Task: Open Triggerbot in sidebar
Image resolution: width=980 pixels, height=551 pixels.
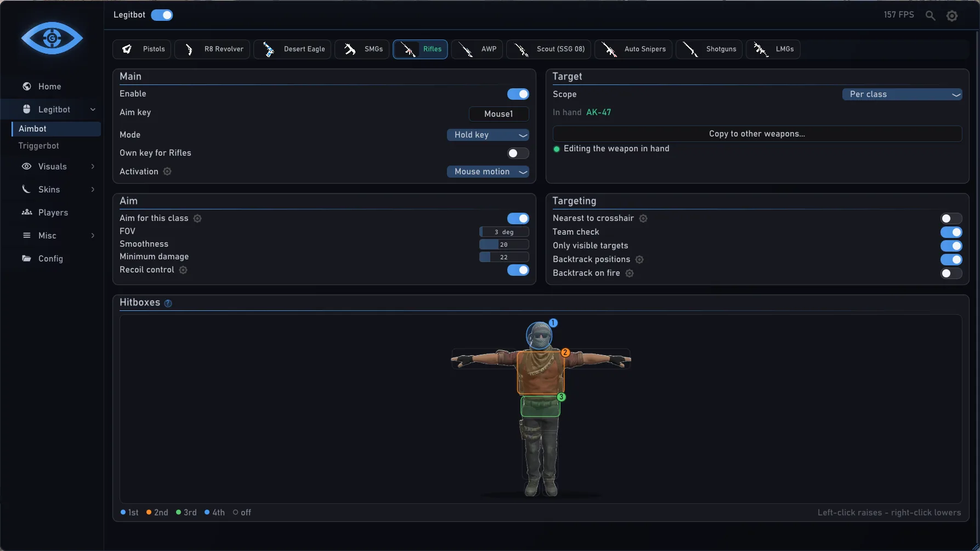Action: pyautogui.click(x=38, y=146)
